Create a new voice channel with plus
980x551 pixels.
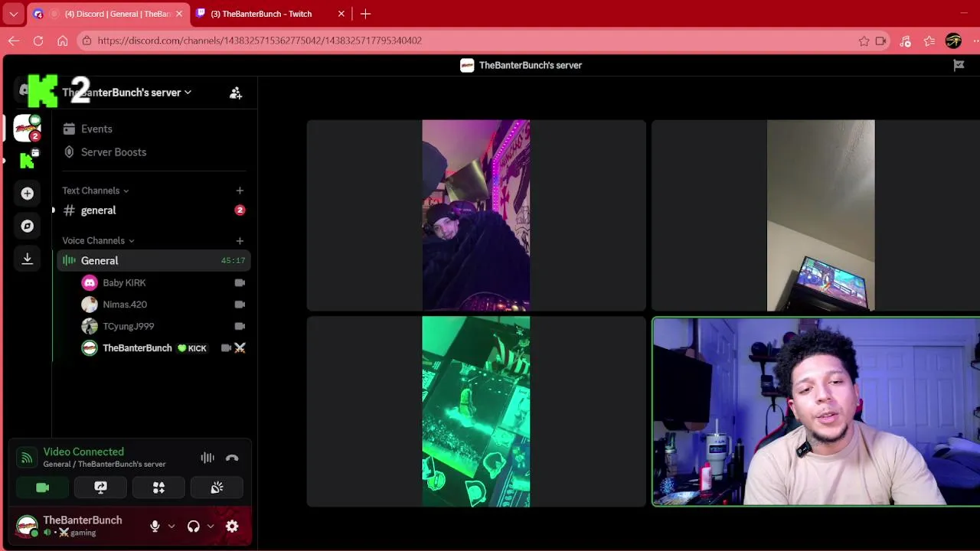(240, 240)
